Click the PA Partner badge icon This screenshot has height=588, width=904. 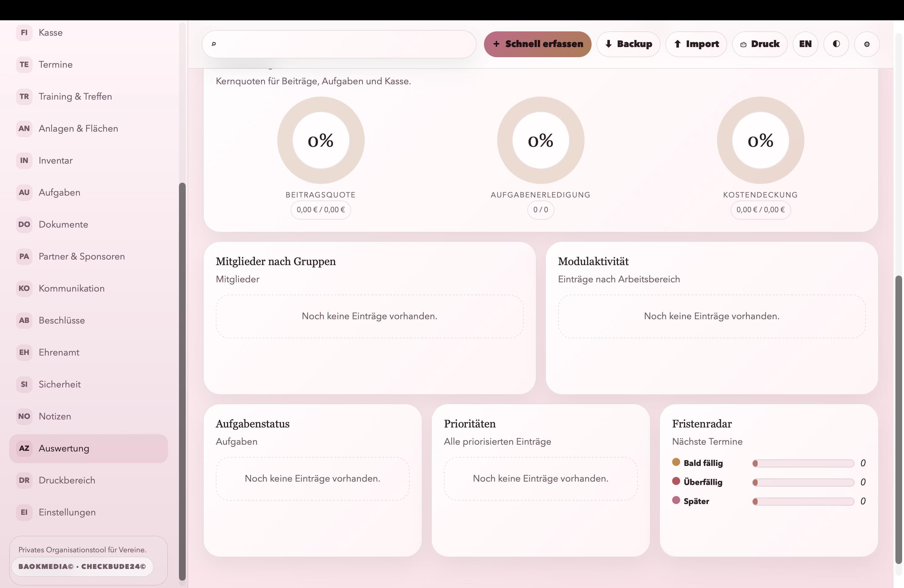point(24,256)
